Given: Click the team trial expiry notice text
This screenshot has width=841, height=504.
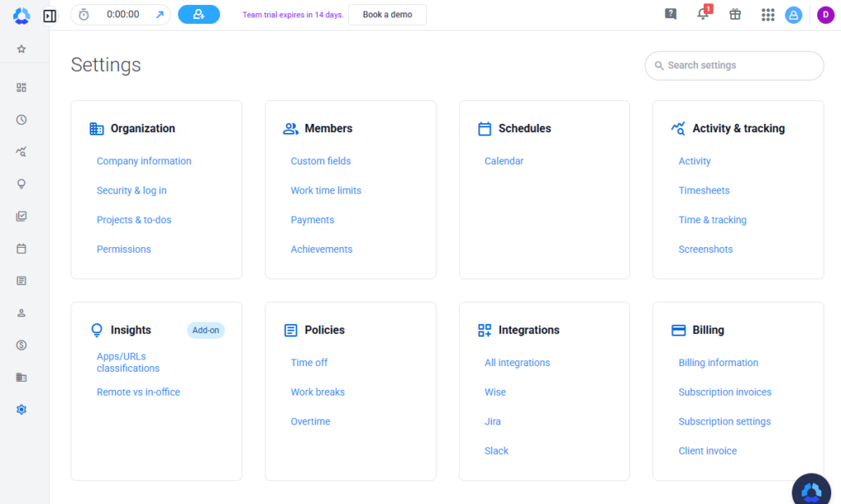Looking at the screenshot, I should pos(293,15).
